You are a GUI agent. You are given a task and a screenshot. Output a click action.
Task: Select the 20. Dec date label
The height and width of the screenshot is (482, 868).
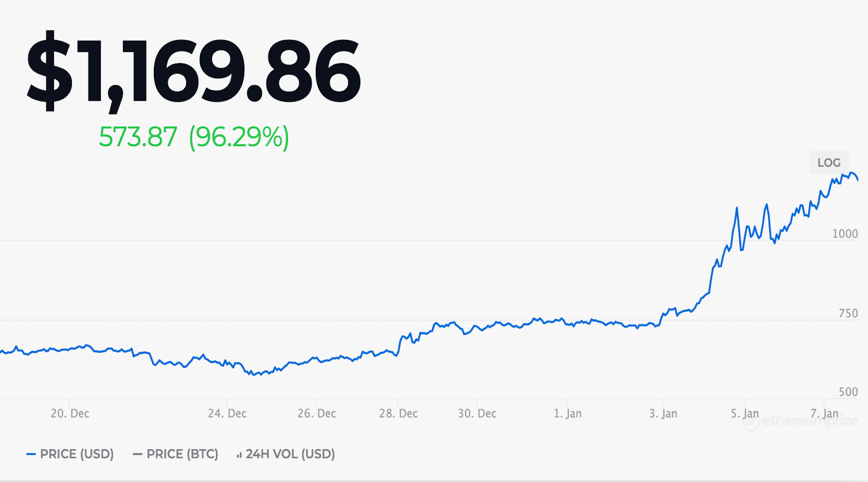pyautogui.click(x=70, y=414)
